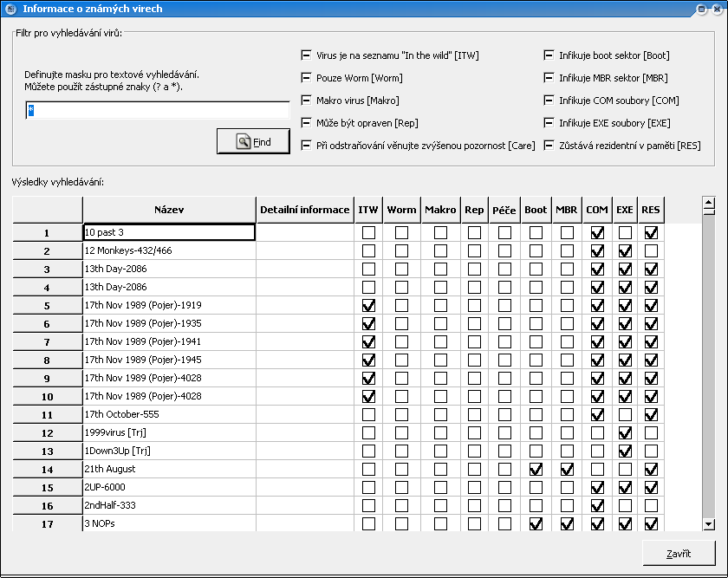Click the Boot column header
Image resolution: width=728 pixels, height=578 pixels.
(x=536, y=210)
